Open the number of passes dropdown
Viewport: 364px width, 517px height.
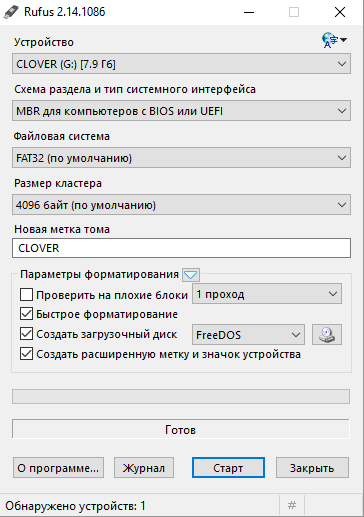point(267,294)
